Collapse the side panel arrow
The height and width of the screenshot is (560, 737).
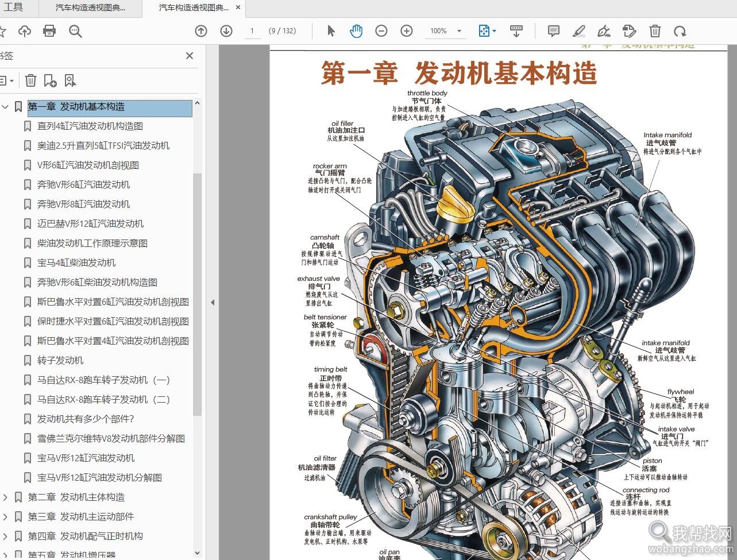tap(212, 302)
